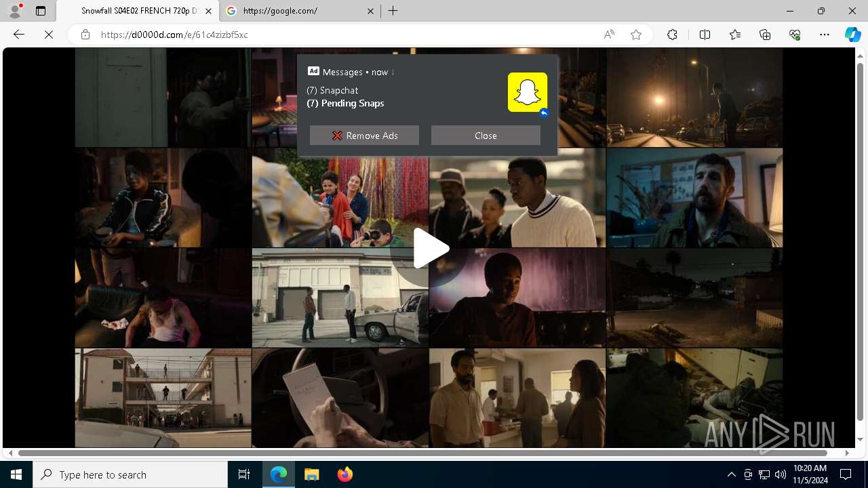View site information lock icon
This screenshot has width=868, height=488.
point(85,35)
